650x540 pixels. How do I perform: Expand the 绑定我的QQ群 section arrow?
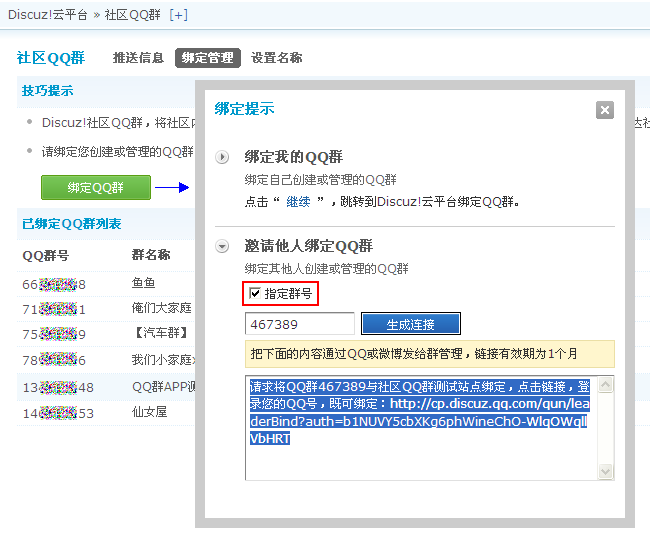[x=222, y=157]
